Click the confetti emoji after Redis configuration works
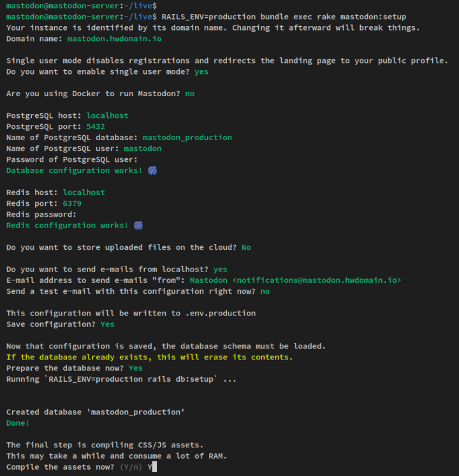 click(x=138, y=226)
